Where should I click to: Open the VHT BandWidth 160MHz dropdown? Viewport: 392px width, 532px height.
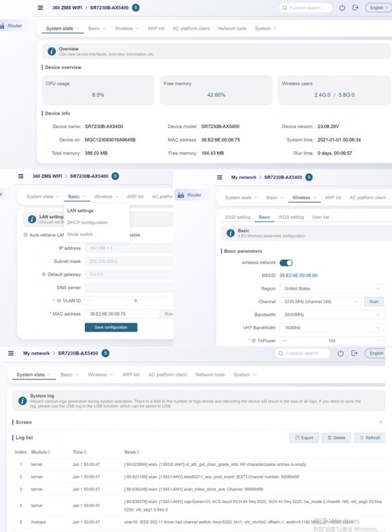pyautogui.click(x=331, y=328)
